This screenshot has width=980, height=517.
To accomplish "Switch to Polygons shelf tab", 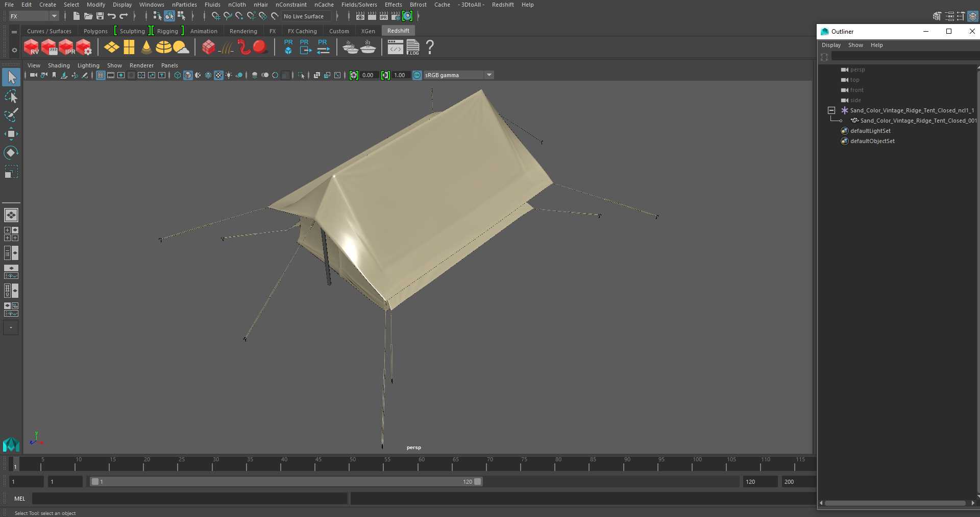I will coord(95,31).
